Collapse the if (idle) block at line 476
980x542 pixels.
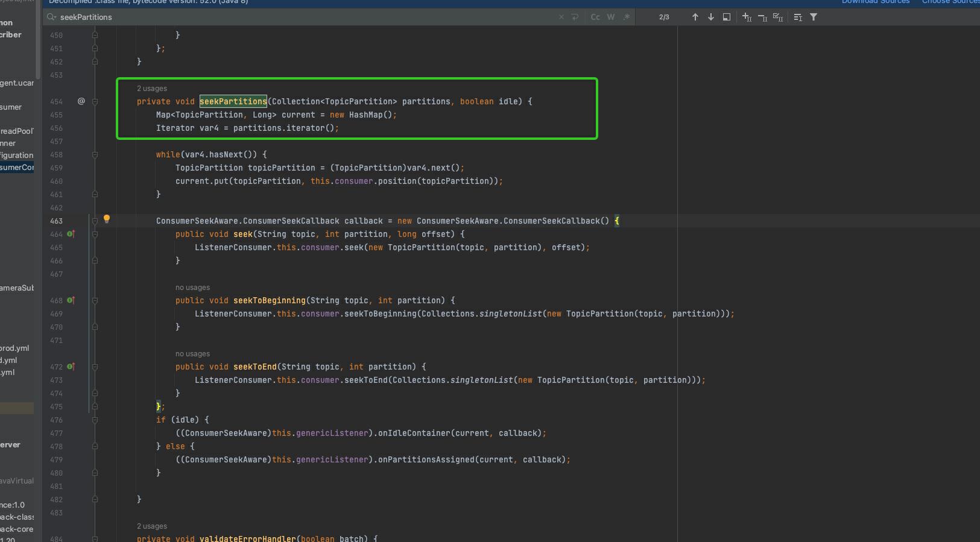pyautogui.click(x=95, y=420)
